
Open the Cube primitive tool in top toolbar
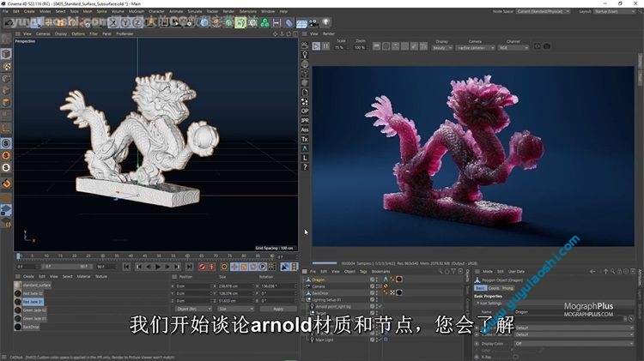click(x=204, y=22)
